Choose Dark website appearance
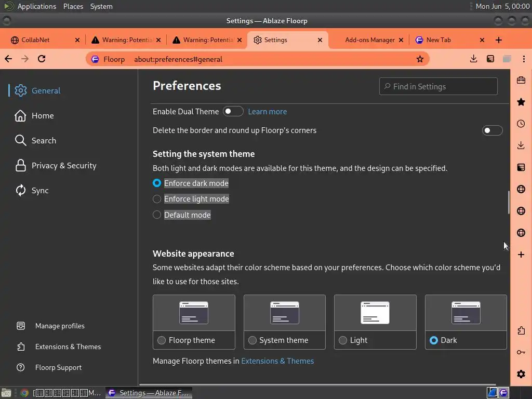Image resolution: width=532 pixels, height=399 pixels. click(434, 340)
